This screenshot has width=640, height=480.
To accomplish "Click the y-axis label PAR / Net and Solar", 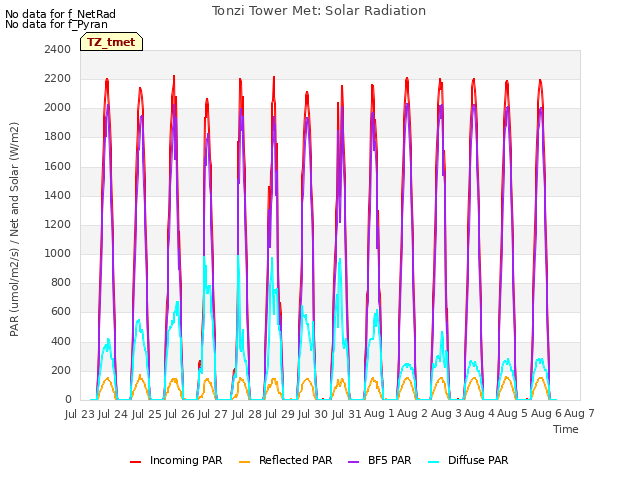I will point(14,229).
